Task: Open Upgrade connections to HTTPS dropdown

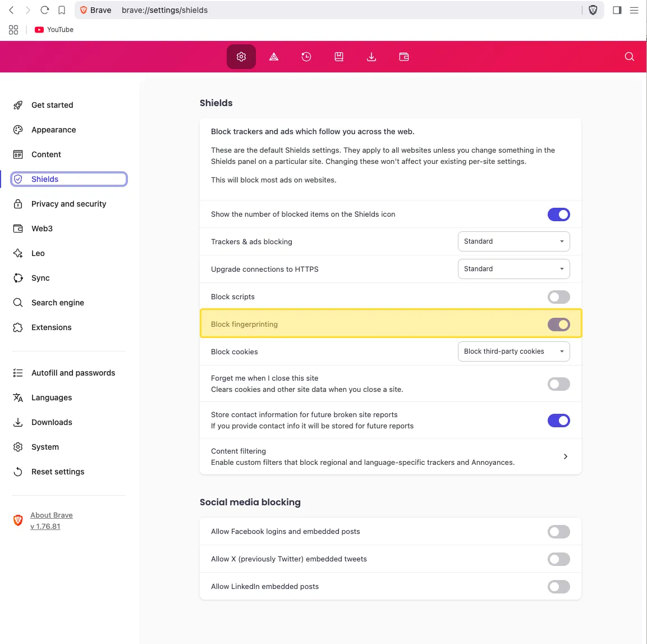Action: (x=513, y=269)
